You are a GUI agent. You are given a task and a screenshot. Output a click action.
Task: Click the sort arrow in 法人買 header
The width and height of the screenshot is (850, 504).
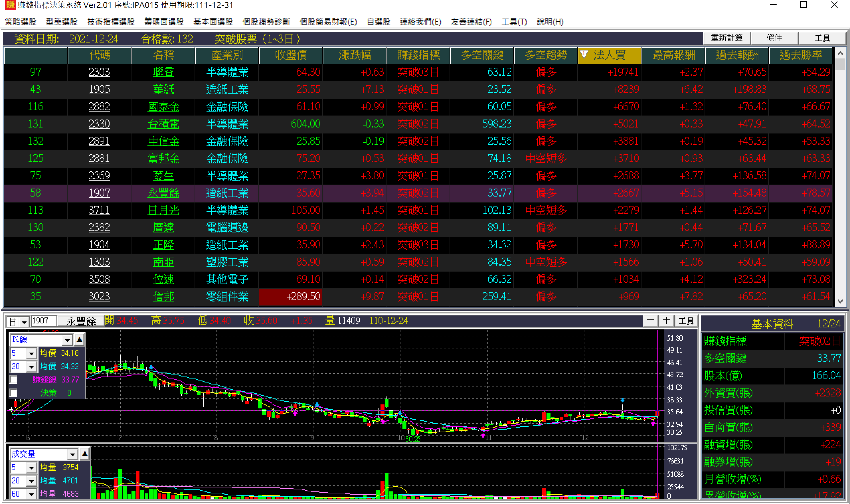(584, 54)
